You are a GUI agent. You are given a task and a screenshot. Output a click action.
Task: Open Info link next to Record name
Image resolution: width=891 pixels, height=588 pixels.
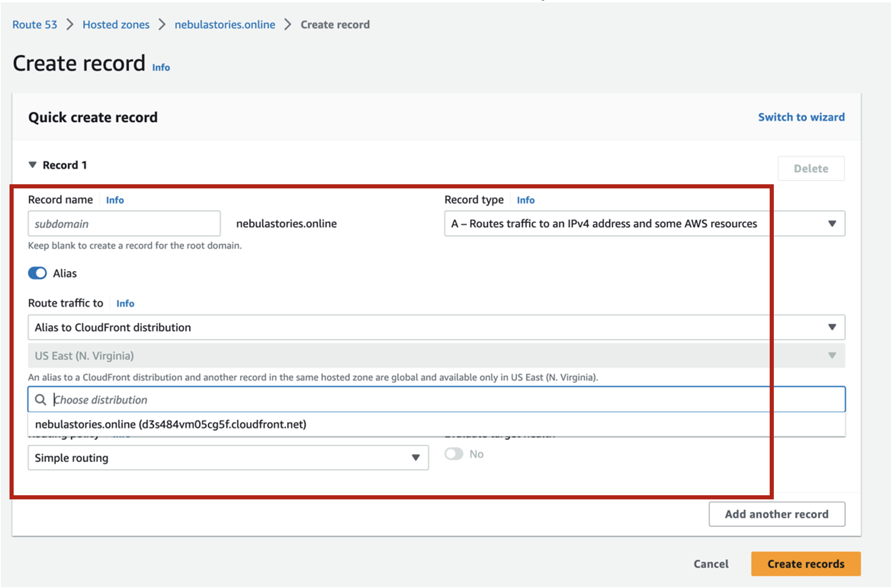tap(115, 200)
